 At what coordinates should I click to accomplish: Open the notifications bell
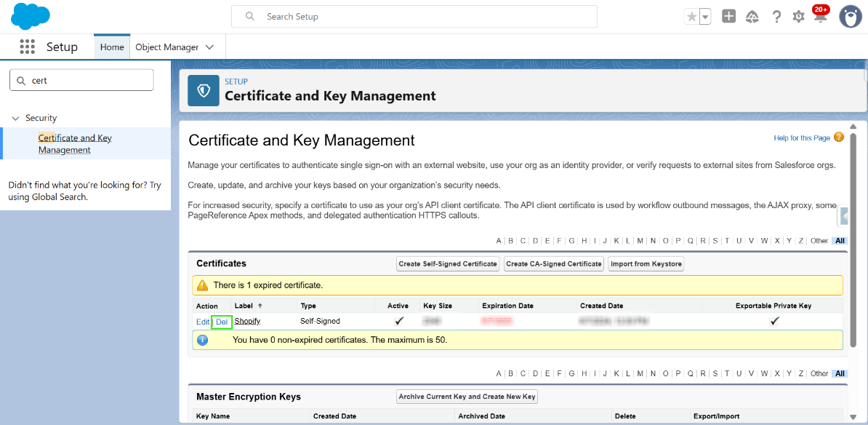coord(821,16)
